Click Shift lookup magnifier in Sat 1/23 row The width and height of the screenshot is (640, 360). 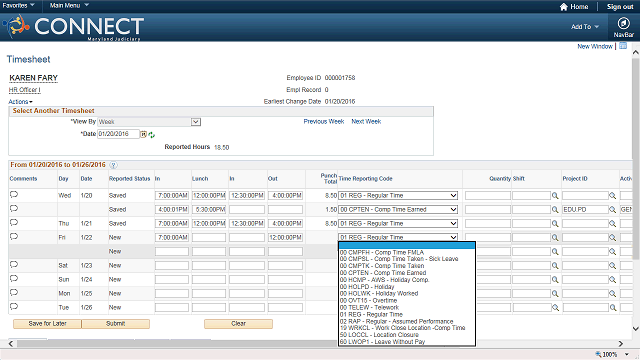555,266
